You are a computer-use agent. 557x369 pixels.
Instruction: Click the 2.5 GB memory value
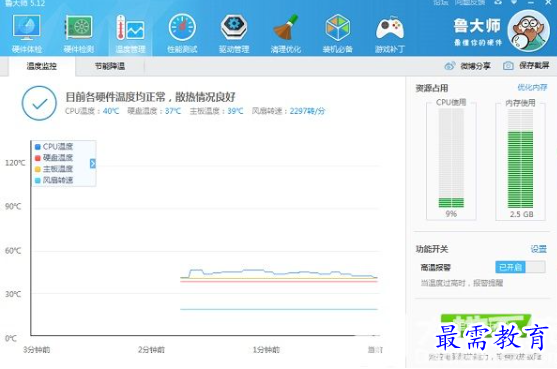coord(521,214)
